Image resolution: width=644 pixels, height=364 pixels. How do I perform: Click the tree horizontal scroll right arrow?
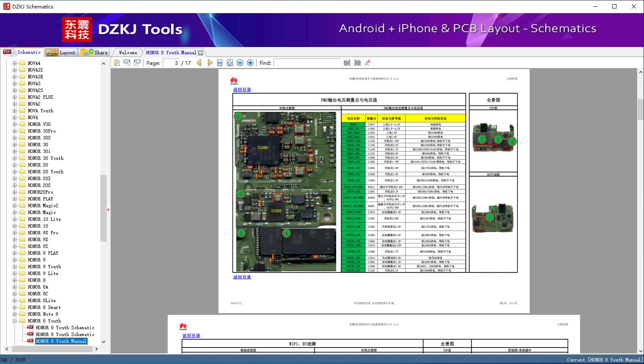[x=97, y=349]
